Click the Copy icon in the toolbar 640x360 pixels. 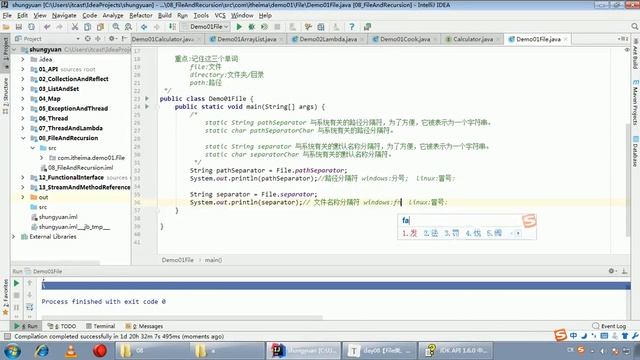click(87, 27)
